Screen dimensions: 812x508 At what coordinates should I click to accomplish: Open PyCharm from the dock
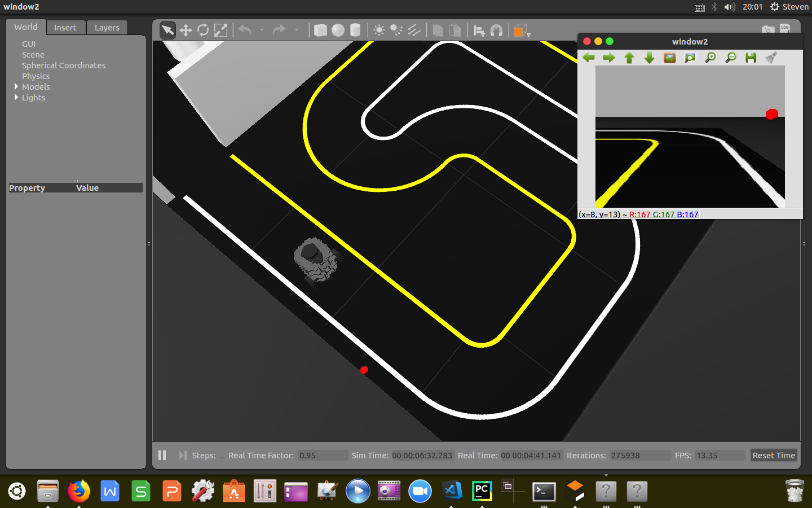(482, 491)
